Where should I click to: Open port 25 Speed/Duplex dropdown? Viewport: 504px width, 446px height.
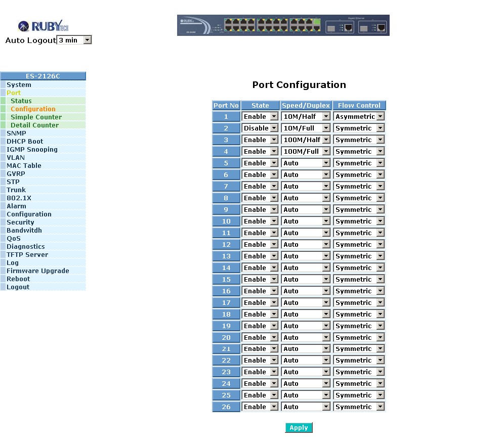[x=306, y=395]
